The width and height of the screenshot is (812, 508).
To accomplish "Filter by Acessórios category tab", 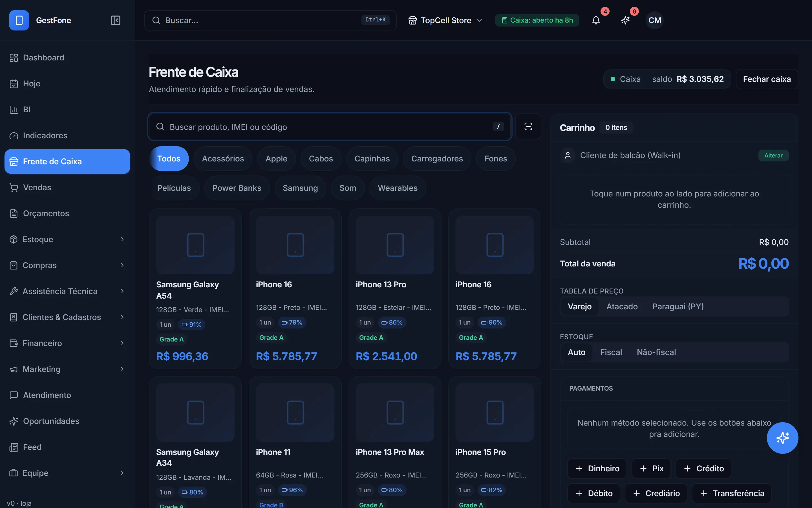I will click(223, 159).
